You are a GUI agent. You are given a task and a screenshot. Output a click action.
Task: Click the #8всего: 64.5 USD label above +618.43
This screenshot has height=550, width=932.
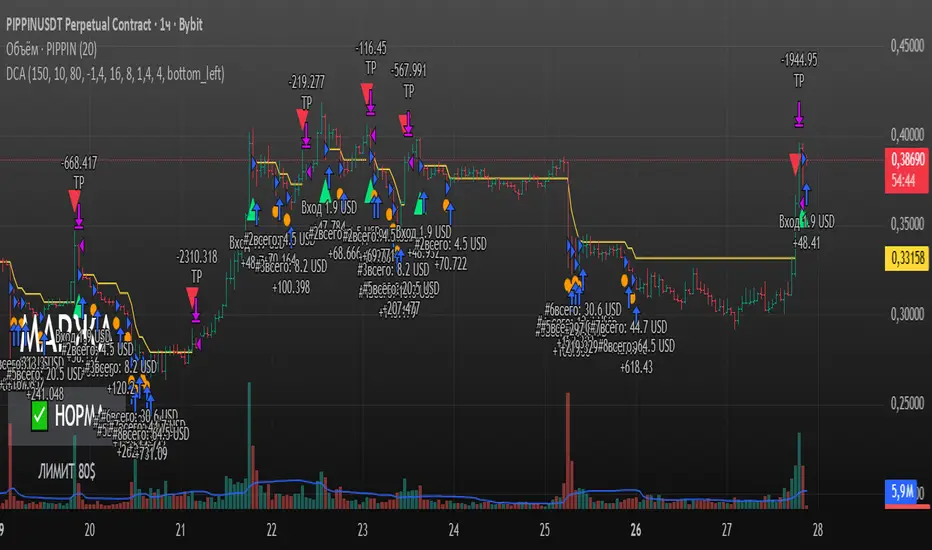(x=637, y=347)
